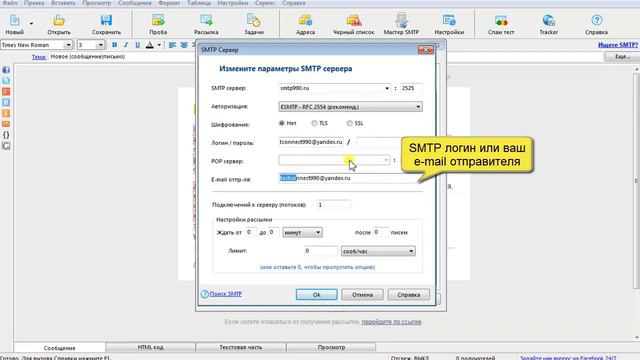Open the Сообщение menu
The image size is (640, 360).
pyautogui.click(x=135, y=3)
